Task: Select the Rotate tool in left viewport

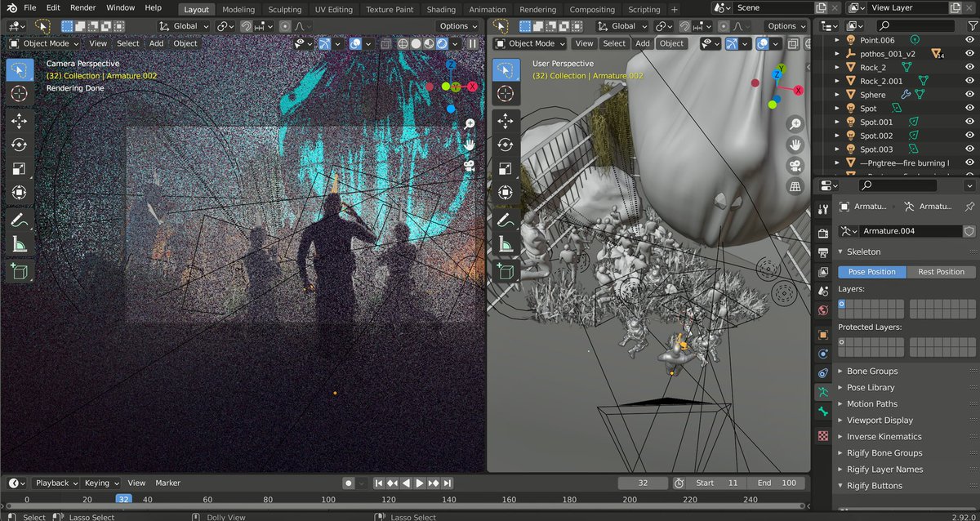Action: click(19, 145)
